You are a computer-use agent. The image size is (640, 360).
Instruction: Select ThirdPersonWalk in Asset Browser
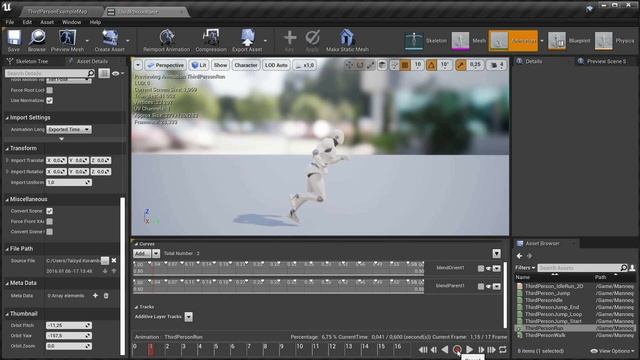click(545, 335)
